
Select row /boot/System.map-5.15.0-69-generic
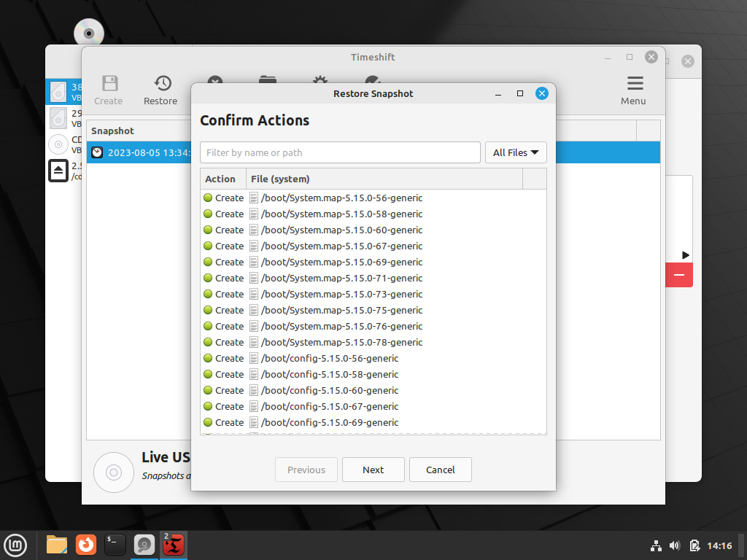373,262
